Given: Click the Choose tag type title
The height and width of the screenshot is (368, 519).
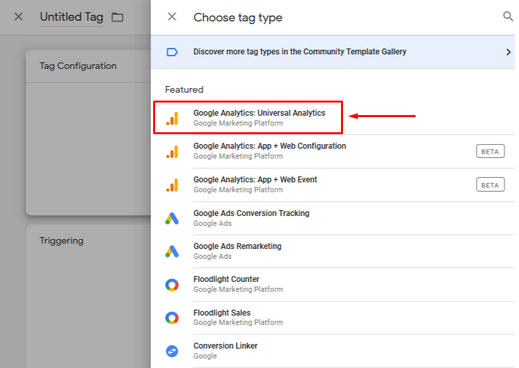Looking at the screenshot, I should pyautogui.click(x=238, y=18).
